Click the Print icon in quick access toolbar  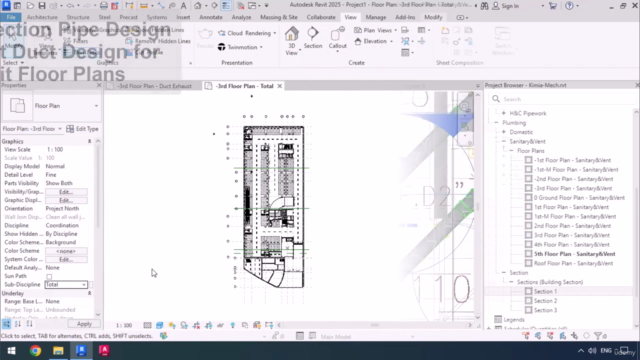click(x=104, y=6)
